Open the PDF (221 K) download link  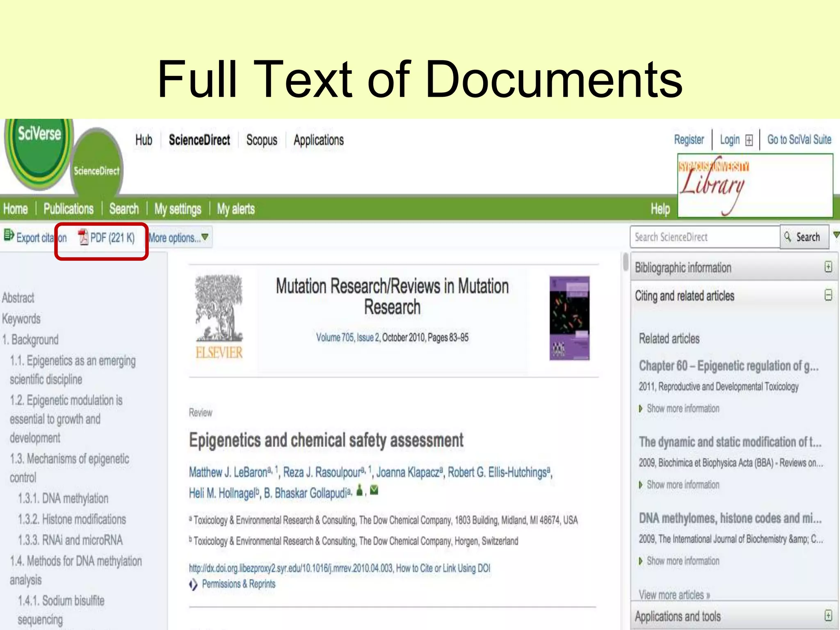click(x=107, y=237)
